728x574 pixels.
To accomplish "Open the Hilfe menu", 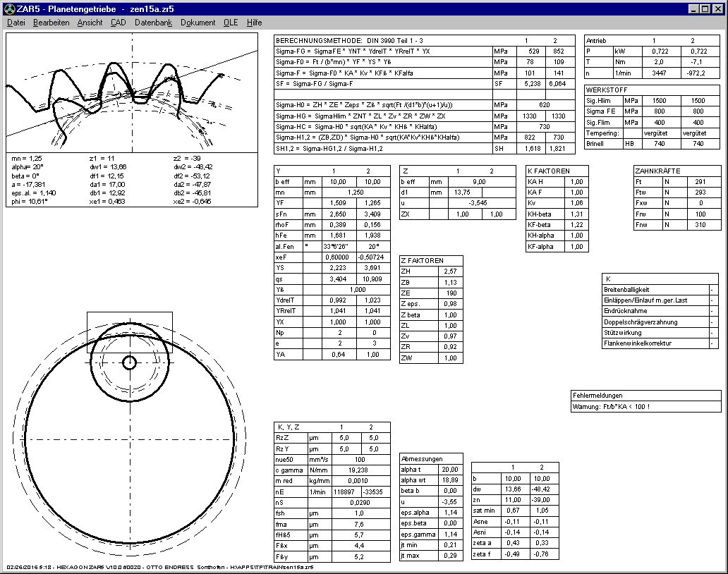I will tap(254, 23).
